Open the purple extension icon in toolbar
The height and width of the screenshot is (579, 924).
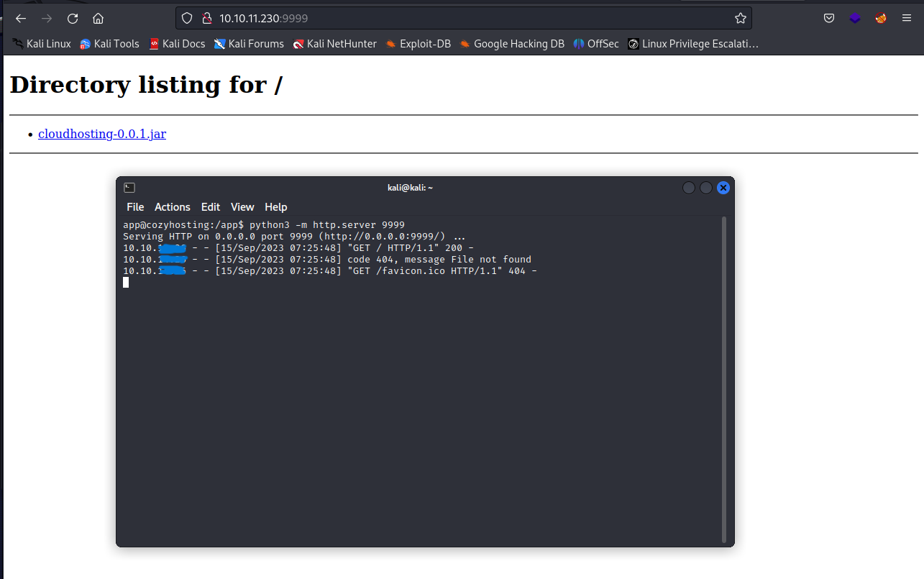855,18
